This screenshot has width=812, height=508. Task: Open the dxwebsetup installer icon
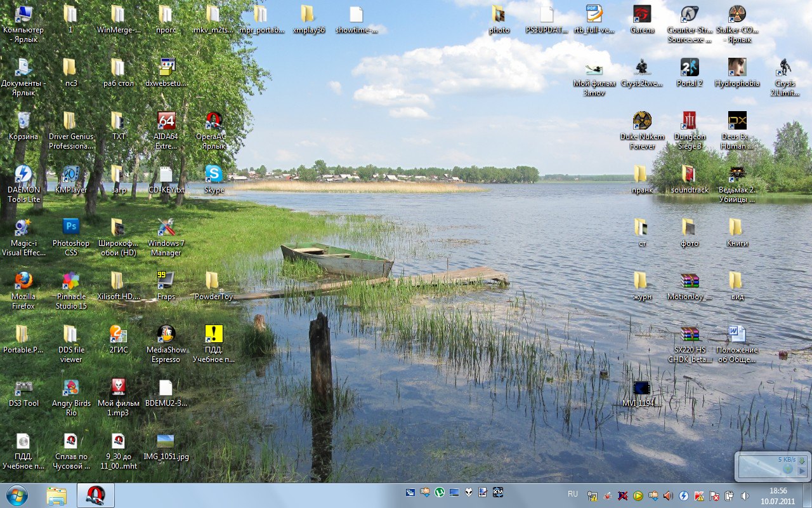(x=166, y=72)
